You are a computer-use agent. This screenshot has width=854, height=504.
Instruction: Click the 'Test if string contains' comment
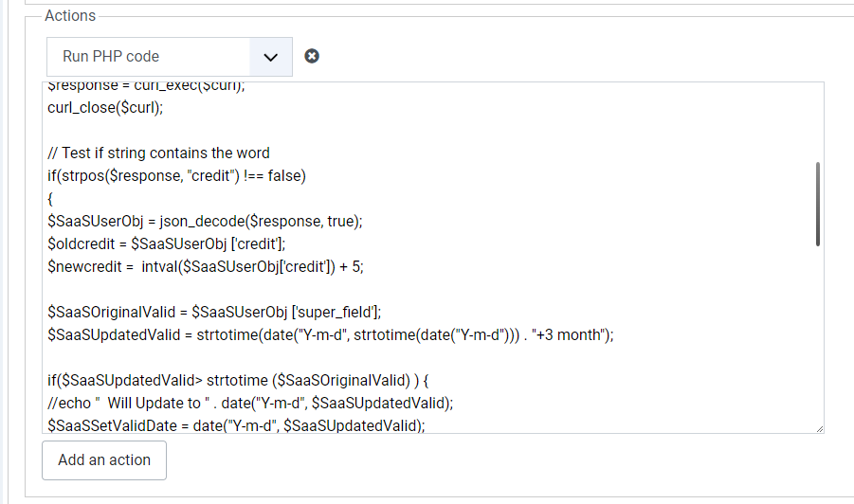(x=158, y=153)
